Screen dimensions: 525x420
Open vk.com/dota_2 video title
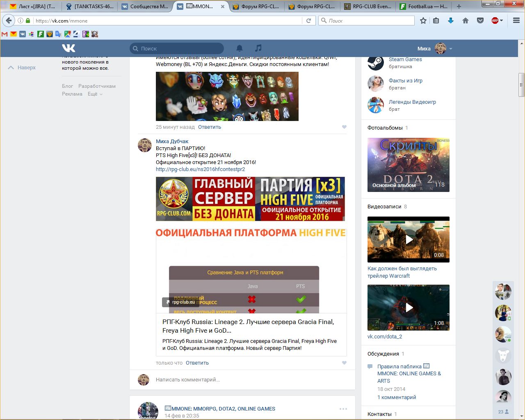(385, 336)
